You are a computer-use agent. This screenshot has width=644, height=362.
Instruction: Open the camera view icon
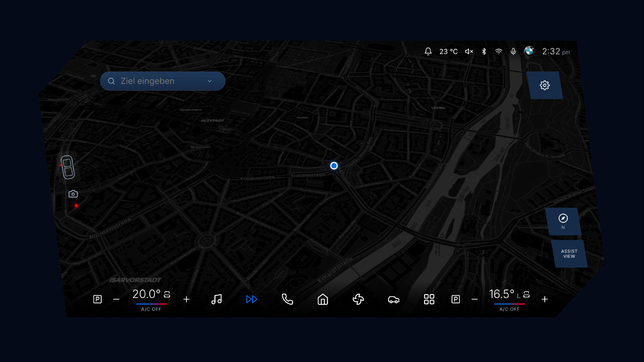click(73, 194)
